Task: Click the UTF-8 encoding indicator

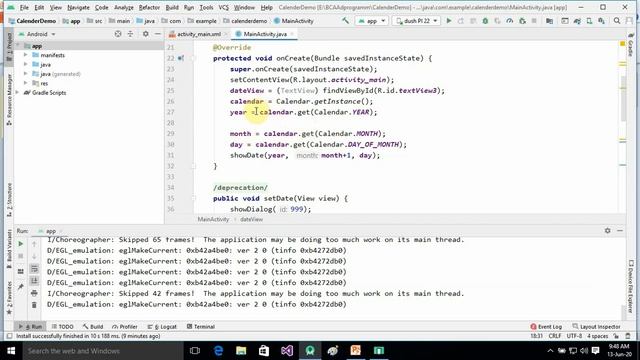Action: click(574, 336)
